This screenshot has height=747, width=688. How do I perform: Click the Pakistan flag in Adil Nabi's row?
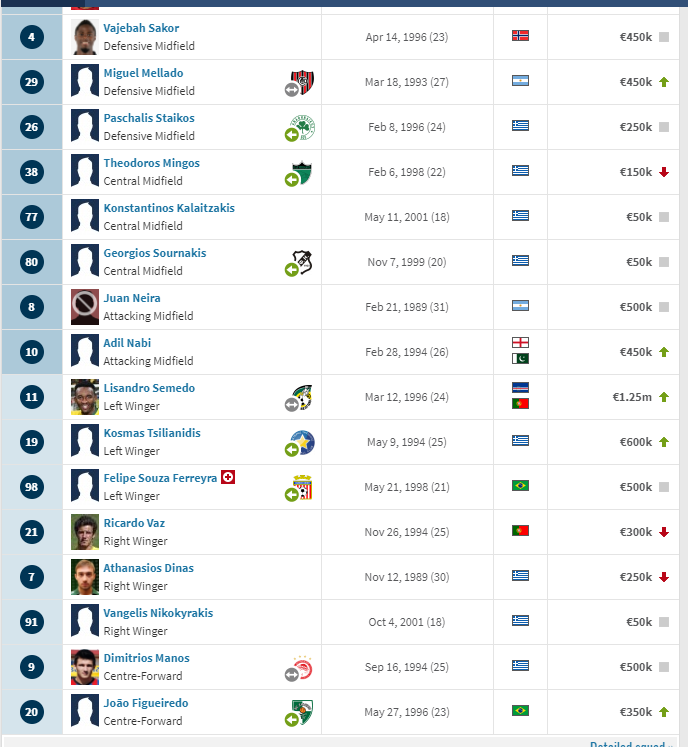tap(520, 359)
